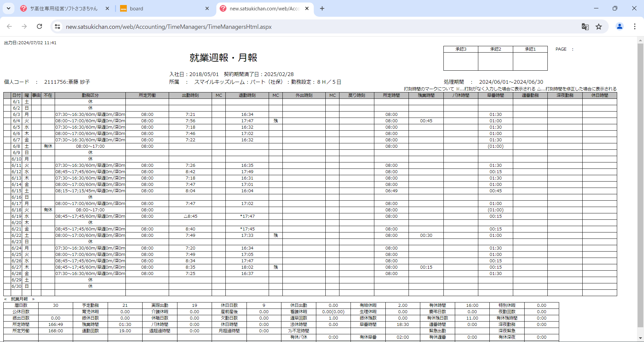The height and width of the screenshot is (342, 644).
Task: Open the Chrome three-dot menu
Action: tap(635, 26)
